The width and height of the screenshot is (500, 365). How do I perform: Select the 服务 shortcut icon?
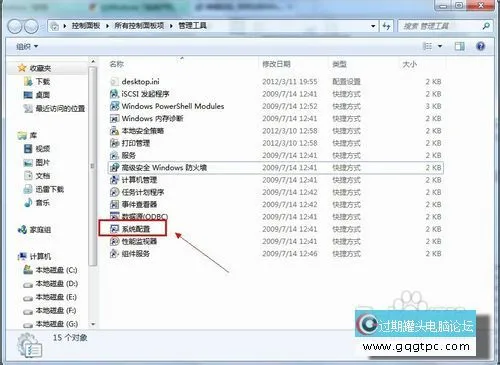tap(114, 155)
